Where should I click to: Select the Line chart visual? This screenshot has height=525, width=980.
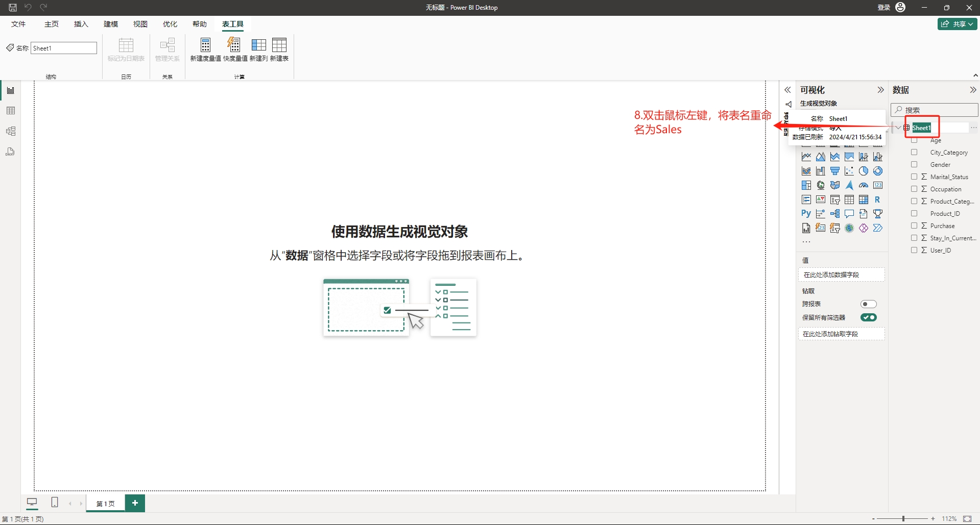[x=806, y=157]
